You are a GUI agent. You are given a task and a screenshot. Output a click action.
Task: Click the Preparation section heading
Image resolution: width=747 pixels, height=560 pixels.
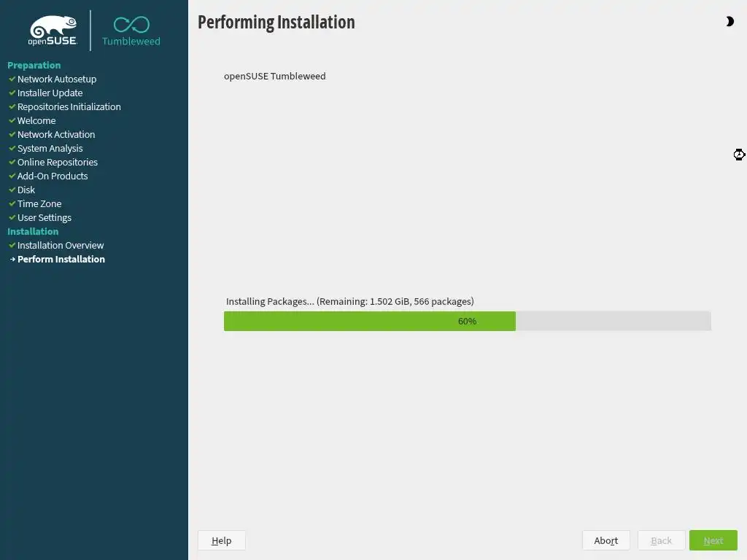34,65
